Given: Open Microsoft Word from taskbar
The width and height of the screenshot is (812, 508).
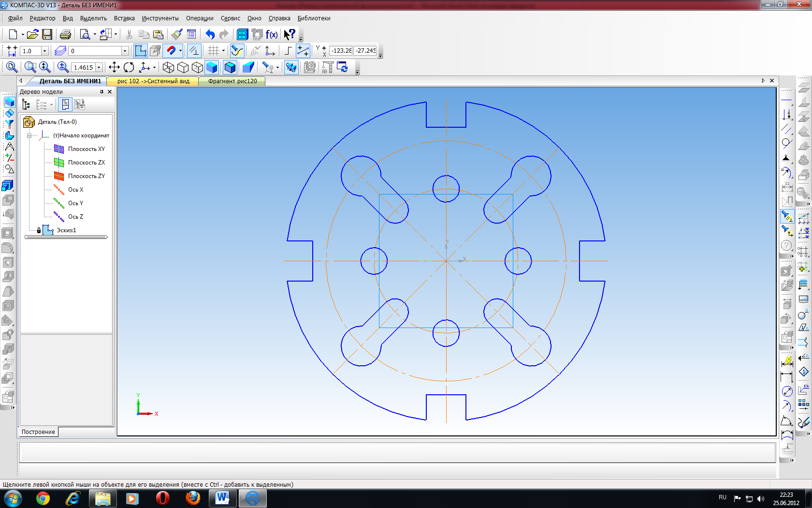Looking at the screenshot, I should (223, 498).
